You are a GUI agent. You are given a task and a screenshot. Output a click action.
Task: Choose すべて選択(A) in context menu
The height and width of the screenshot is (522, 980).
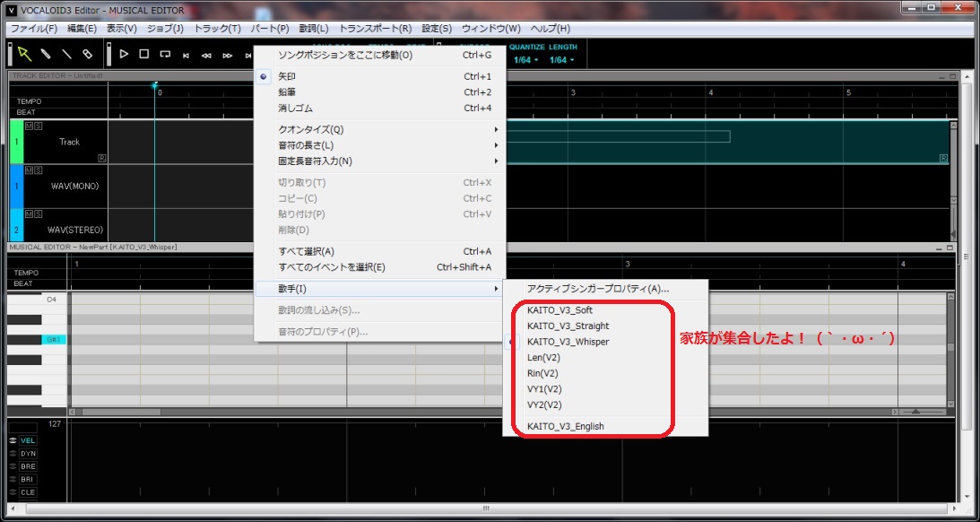pyautogui.click(x=378, y=251)
